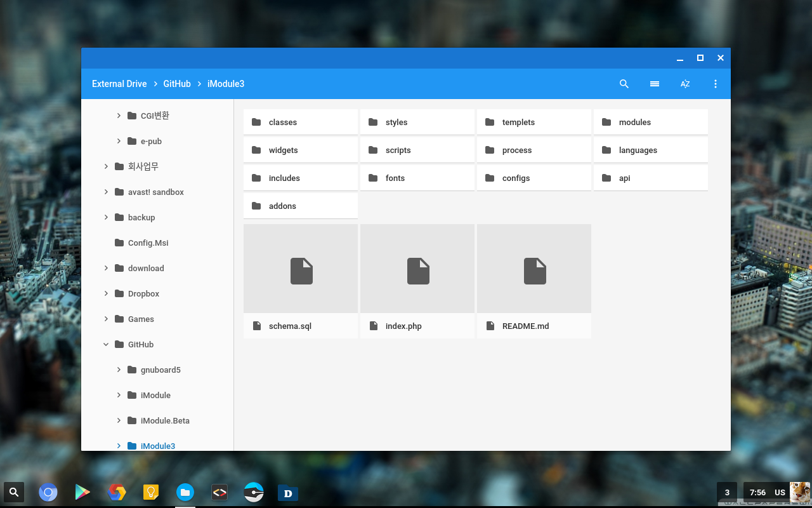Go to External Drive in the breadcrumb

(x=119, y=84)
